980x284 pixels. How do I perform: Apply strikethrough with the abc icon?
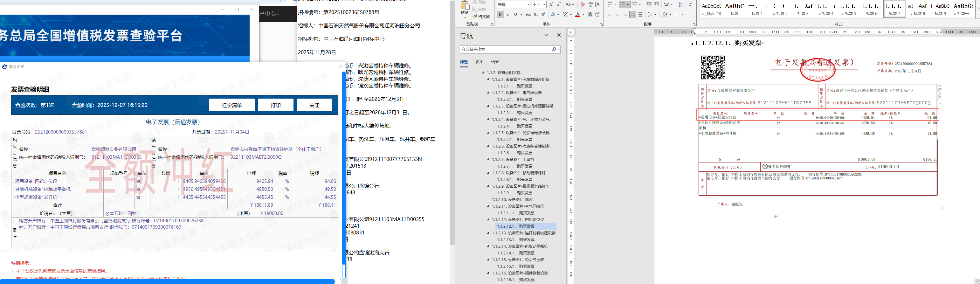[528, 14]
